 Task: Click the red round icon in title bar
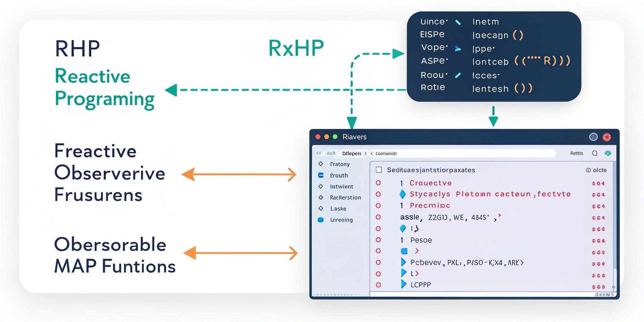click(x=607, y=137)
